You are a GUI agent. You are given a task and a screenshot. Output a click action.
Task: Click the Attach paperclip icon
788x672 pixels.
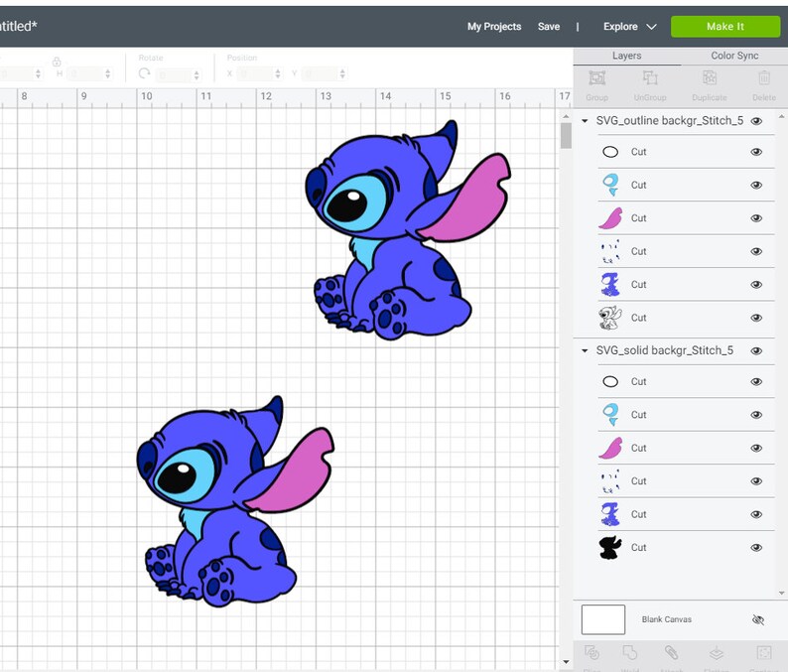[x=671, y=652]
